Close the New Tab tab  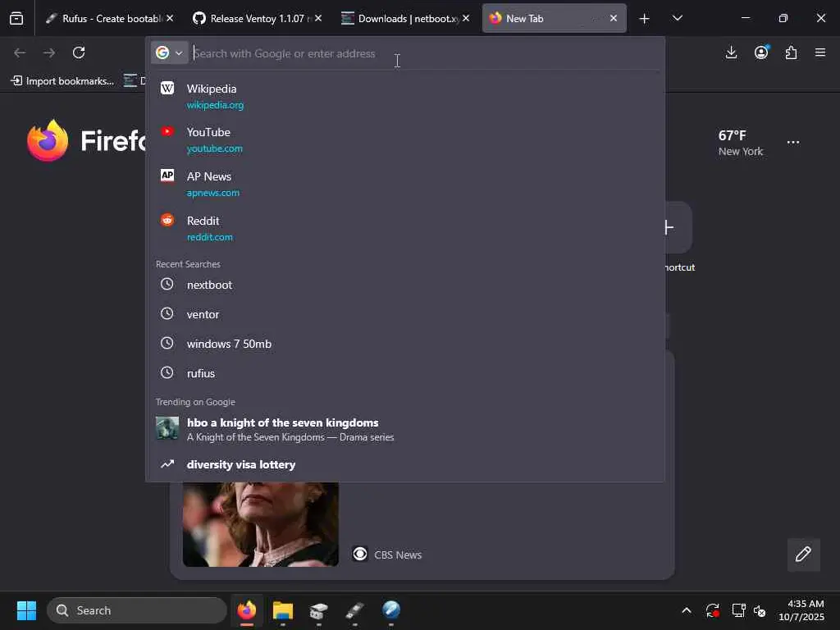click(x=614, y=18)
